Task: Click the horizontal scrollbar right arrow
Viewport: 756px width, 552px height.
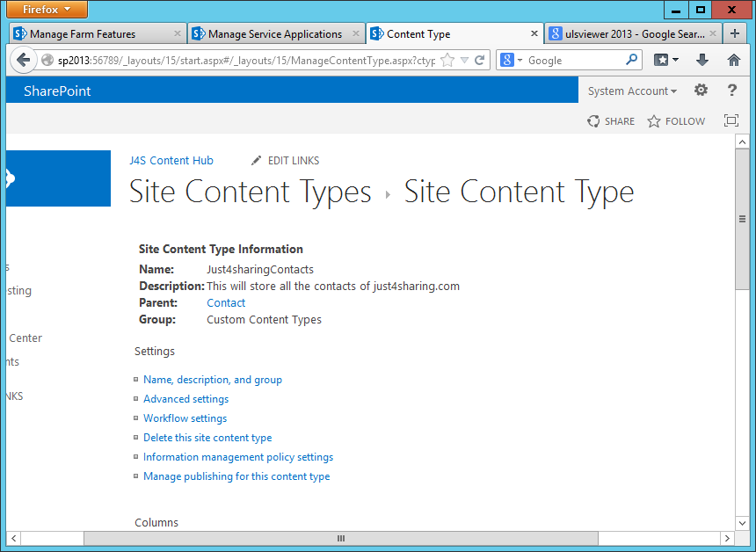Action: coord(727,538)
